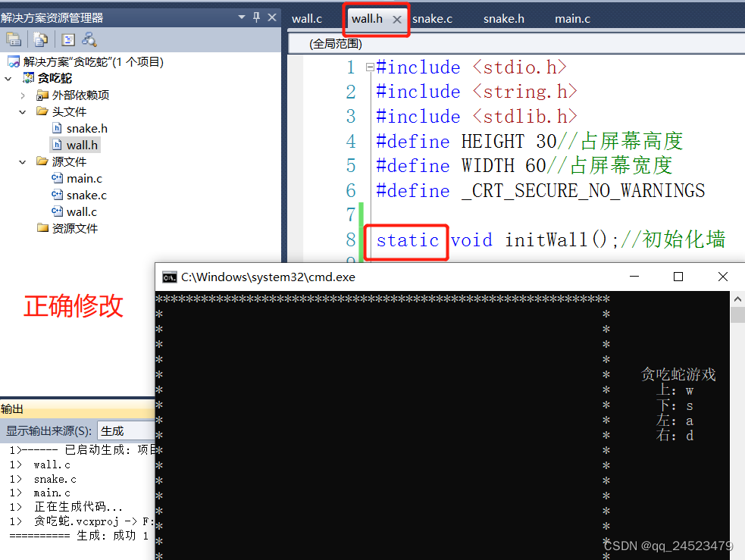Click the console window scrollbar up arrow
The image size is (745, 560).
click(737, 297)
